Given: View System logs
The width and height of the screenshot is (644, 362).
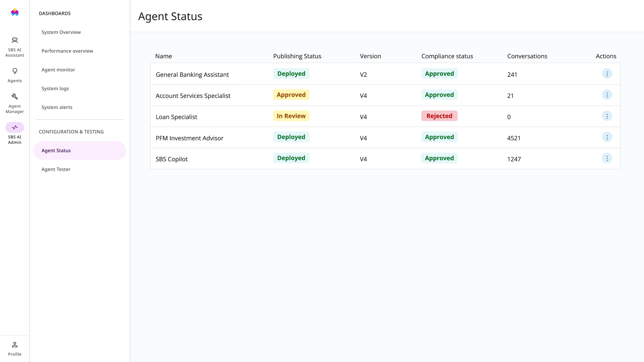Looking at the screenshot, I should pyautogui.click(x=55, y=88).
